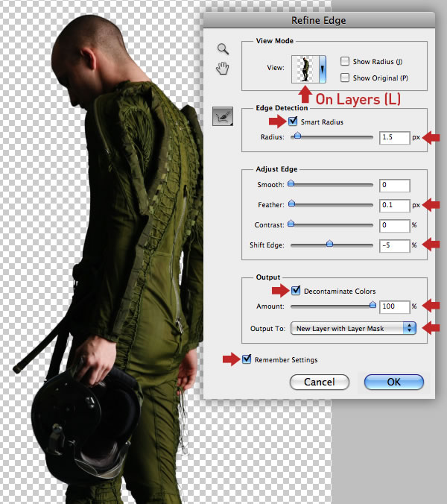Click the Amount slider handle

372,304
